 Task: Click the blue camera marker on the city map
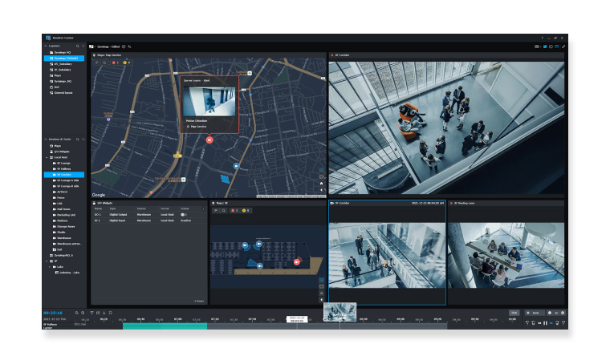tap(236, 165)
